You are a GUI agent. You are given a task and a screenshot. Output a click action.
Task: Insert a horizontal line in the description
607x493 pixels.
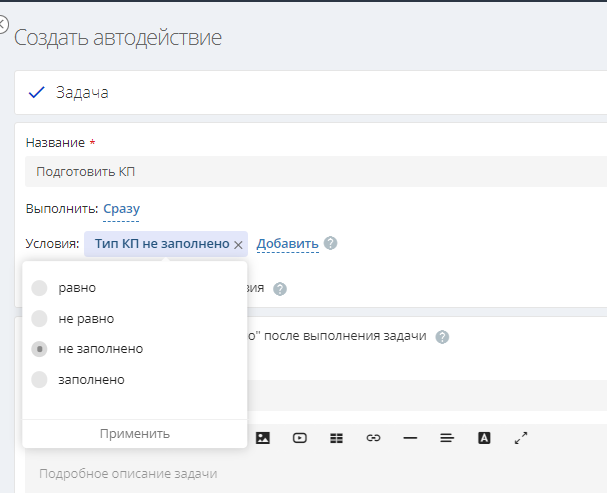410,438
